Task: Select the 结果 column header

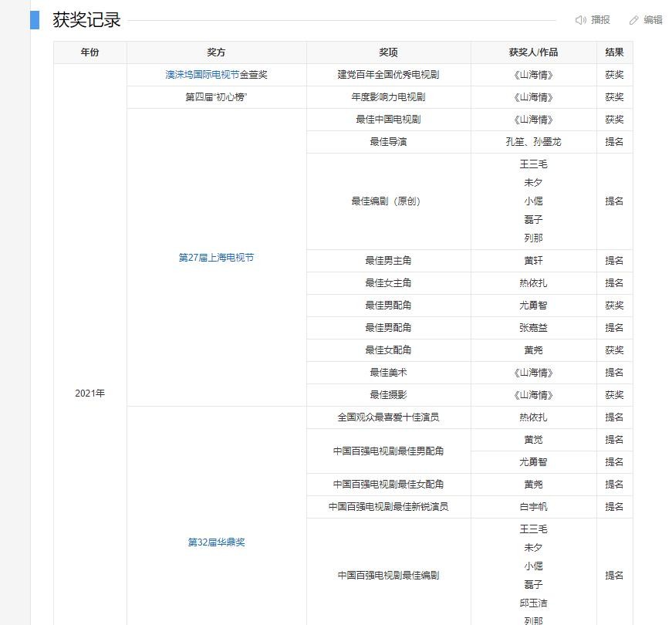Action: click(x=614, y=52)
